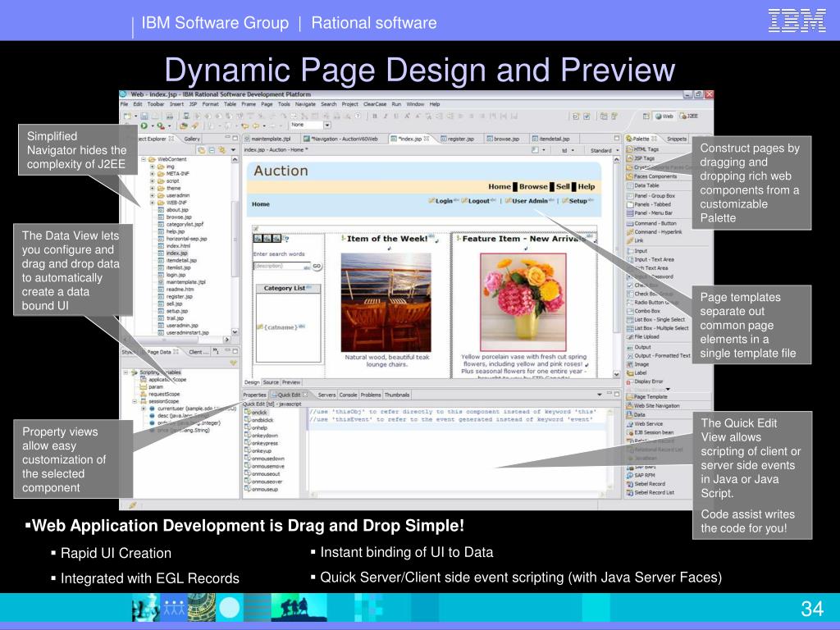Collapse the WebContent folder node
The width and height of the screenshot is (840, 630).
click(x=144, y=159)
